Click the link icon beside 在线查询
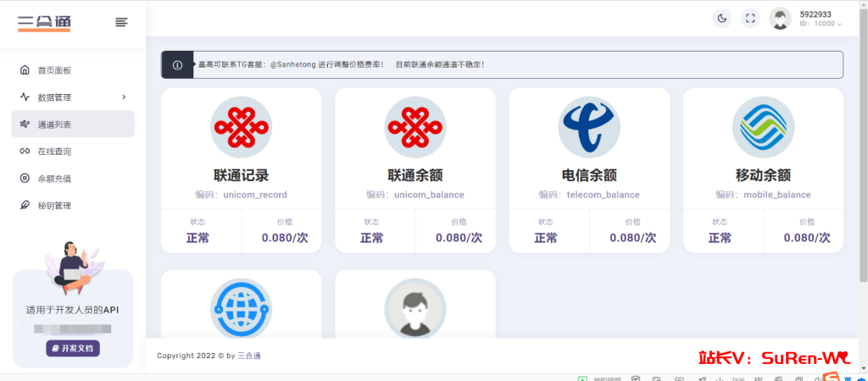868x381 pixels. [x=25, y=151]
